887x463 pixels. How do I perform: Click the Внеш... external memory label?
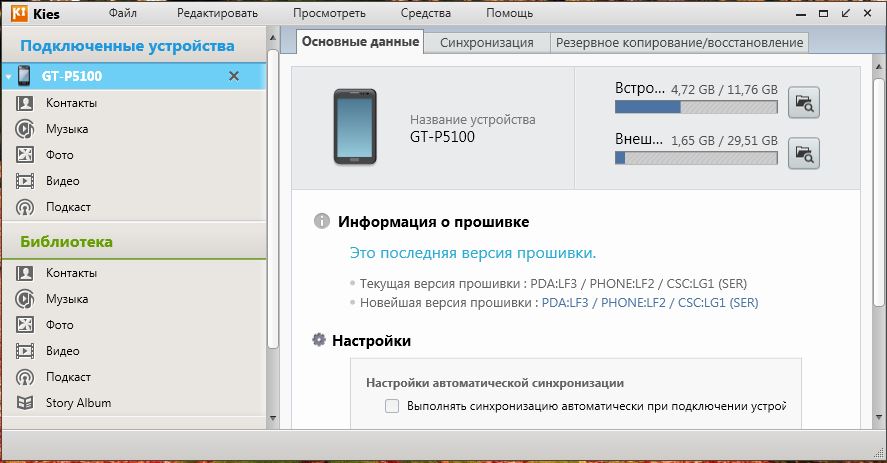coord(639,139)
